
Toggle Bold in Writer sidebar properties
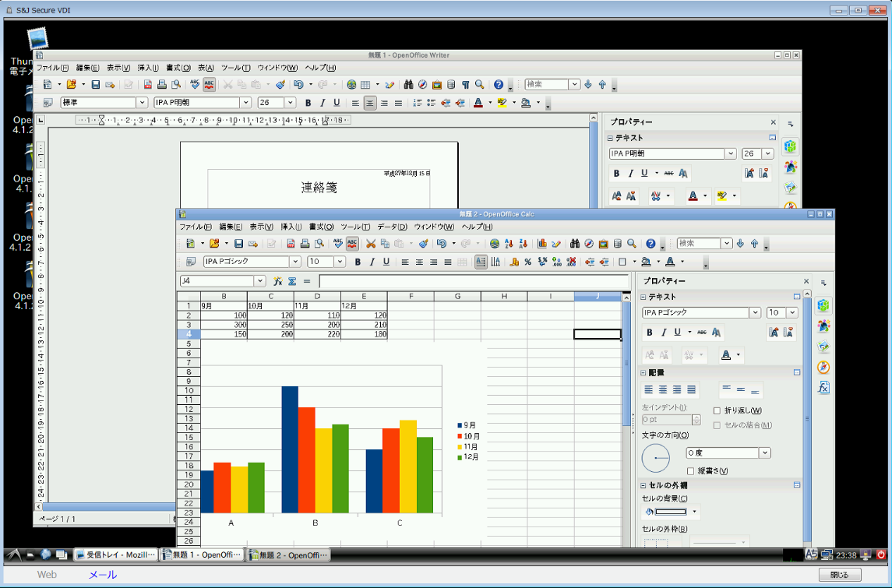(x=616, y=173)
